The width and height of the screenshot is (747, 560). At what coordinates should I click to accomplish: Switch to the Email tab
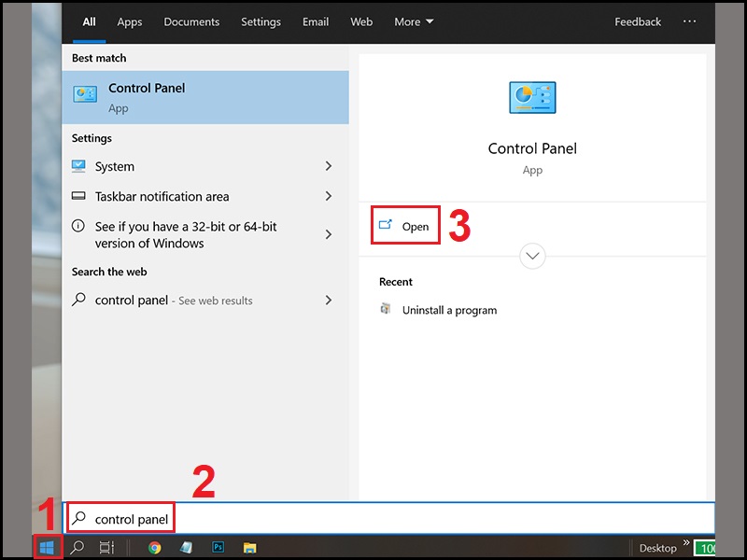(316, 21)
